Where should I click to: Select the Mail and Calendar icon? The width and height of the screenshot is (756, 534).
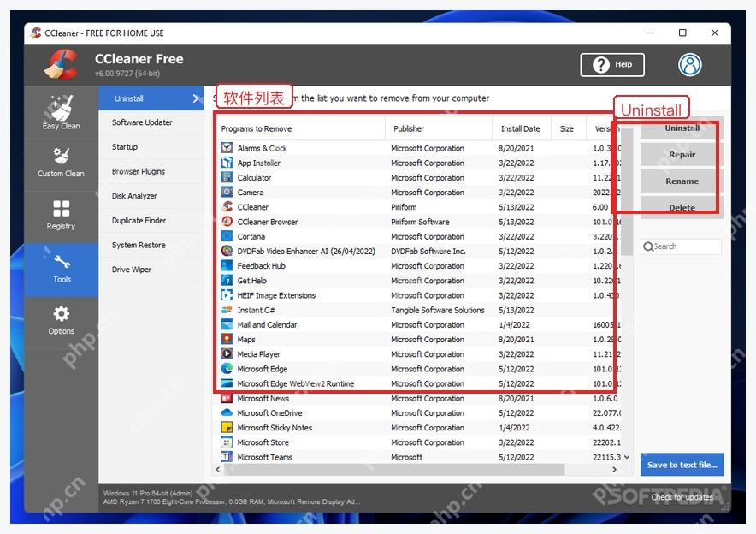[x=227, y=324]
